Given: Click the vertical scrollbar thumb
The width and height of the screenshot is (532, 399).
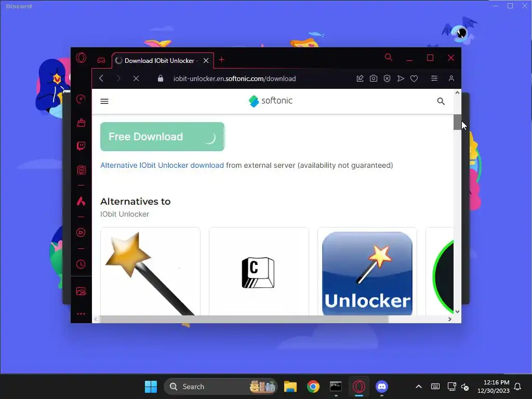Looking at the screenshot, I should click(x=457, y=122).
